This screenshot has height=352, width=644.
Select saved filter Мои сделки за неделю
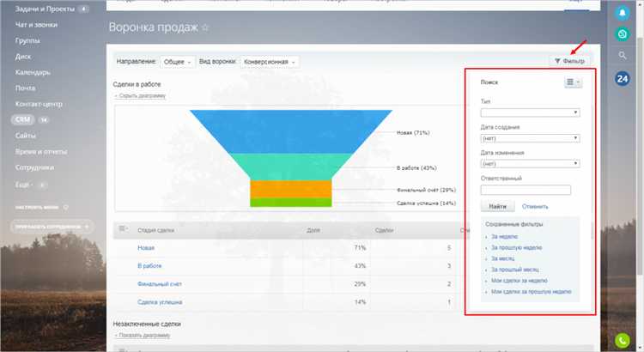(x=519, y=281)
